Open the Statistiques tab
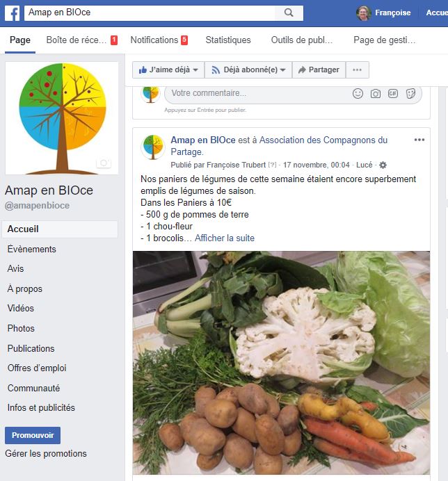This screenshot has width=448, height=481. click(x=228, y=40)
